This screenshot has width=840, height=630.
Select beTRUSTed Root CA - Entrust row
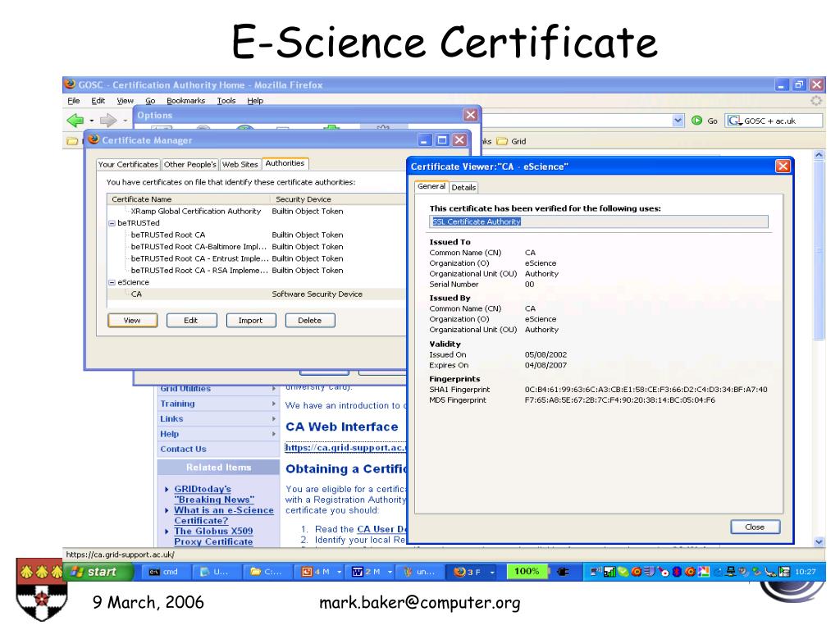click(x=256, y=258)
